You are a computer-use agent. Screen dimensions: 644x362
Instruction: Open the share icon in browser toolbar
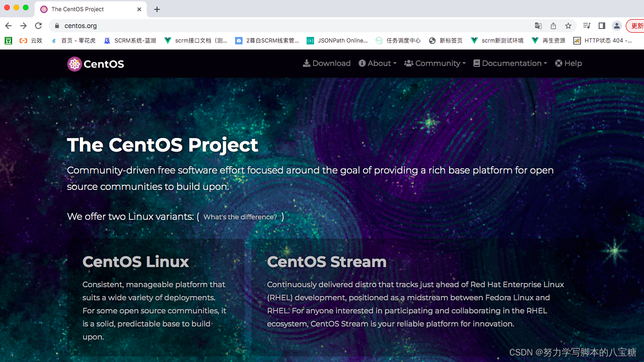553,26
